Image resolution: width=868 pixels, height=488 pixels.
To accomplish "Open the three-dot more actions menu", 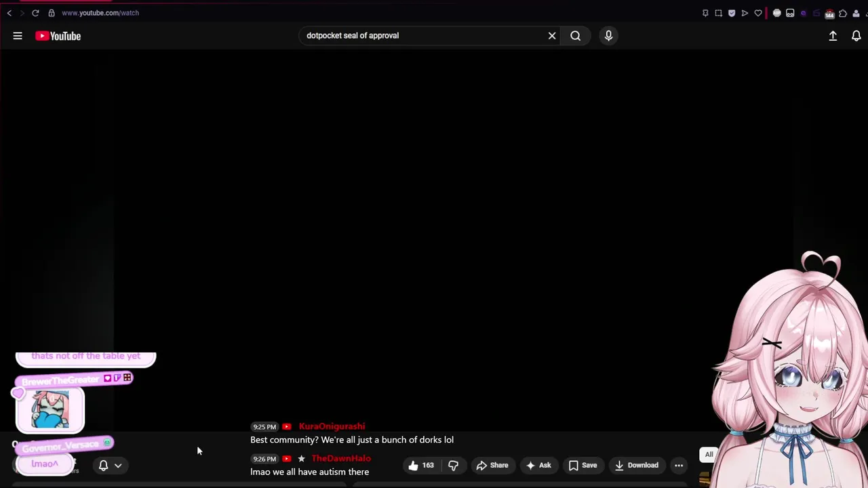I will point(679,465).
